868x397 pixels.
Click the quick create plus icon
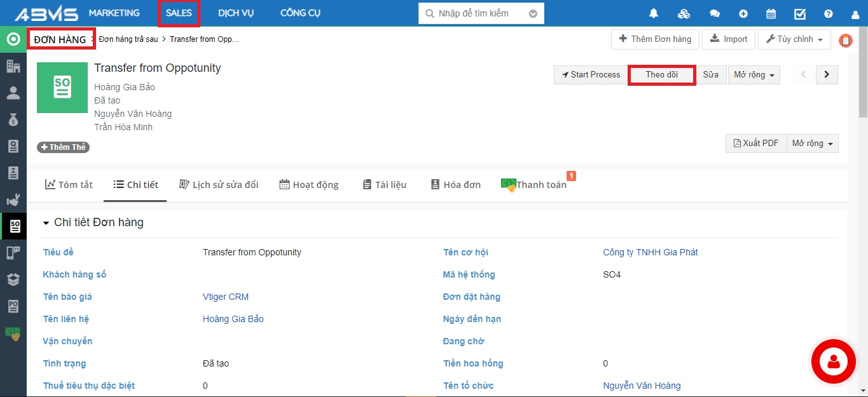[743, 14]
